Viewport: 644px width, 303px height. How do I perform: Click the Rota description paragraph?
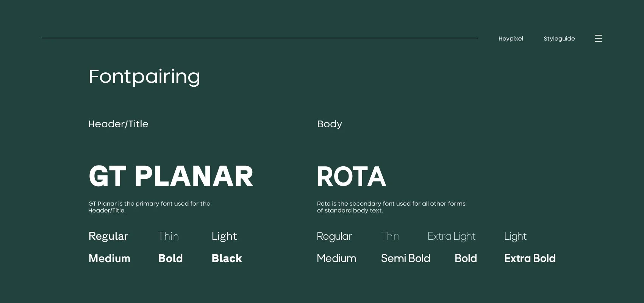tap(391, 207)
